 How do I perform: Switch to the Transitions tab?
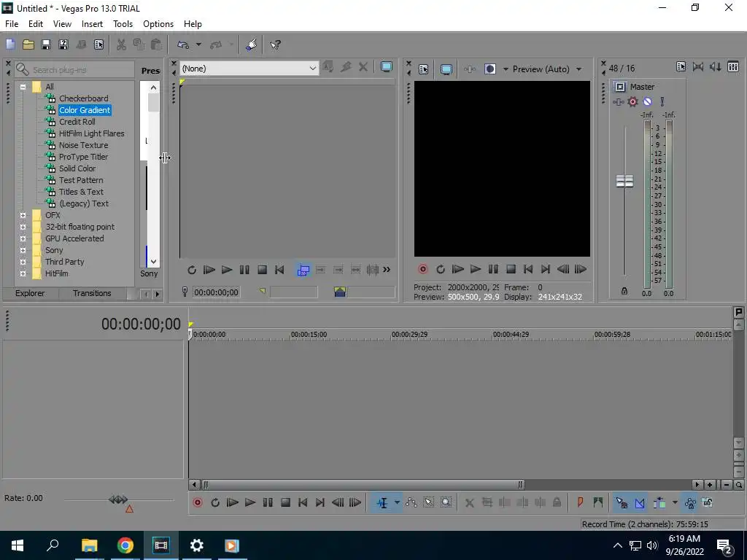(x=92, y=293)
